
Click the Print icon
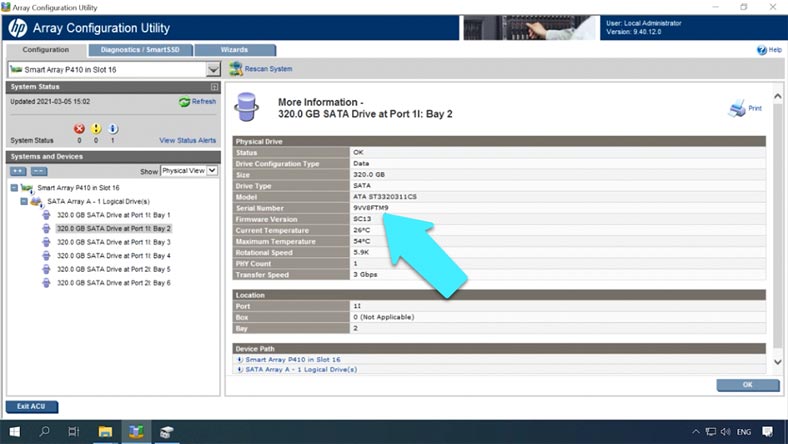point(737,108)
